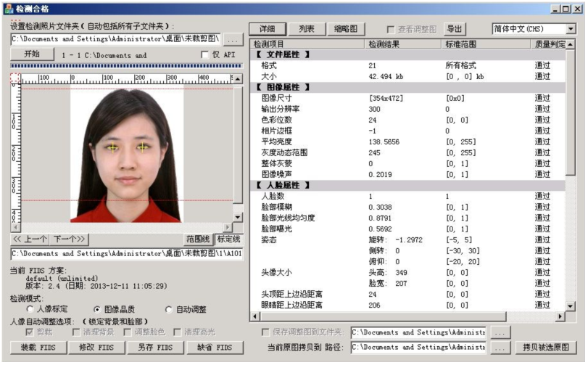This screenshot has height=365, width=588.
Task: Click the up arrow of image vertical scrollbar
Action: point(238,78)
